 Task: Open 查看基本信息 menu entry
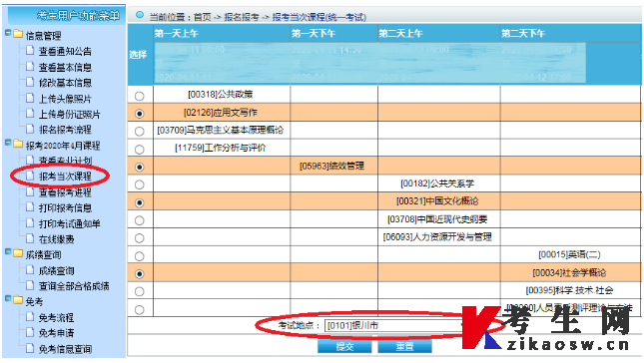(x=65, y=67)
